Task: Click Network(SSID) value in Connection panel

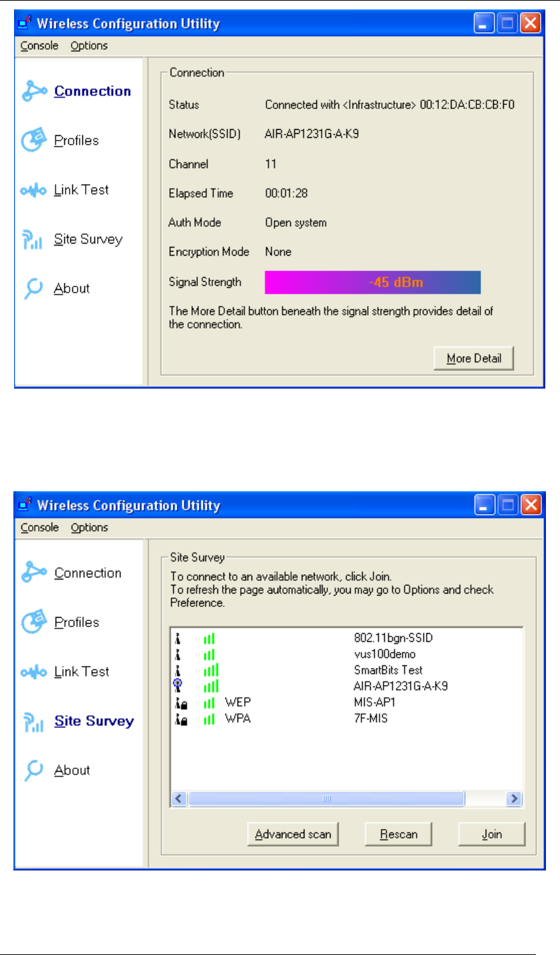Action: [312, 135]
